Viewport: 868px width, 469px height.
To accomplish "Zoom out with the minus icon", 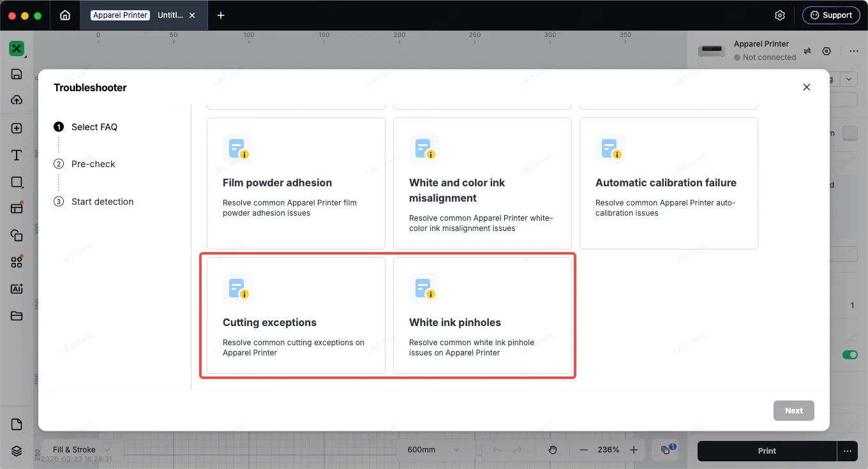I will tap(584, 450).
